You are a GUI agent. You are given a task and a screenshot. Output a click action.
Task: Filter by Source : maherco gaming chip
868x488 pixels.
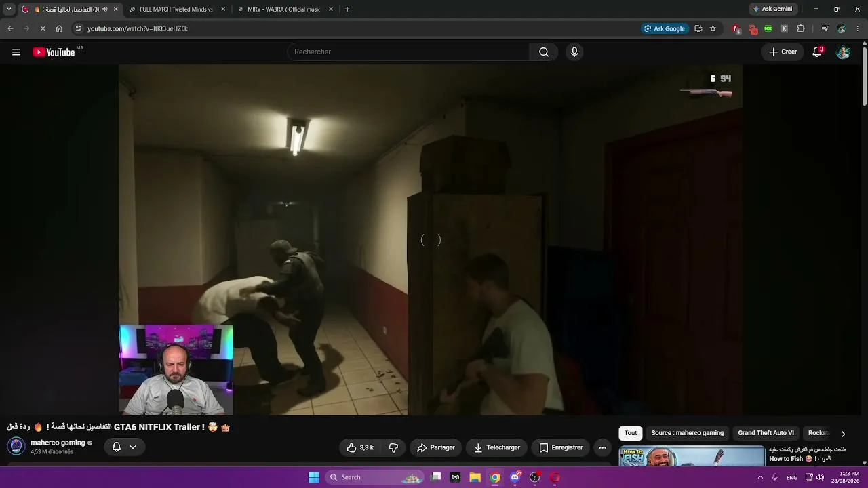pyautogui.click(x=687, y=433)
